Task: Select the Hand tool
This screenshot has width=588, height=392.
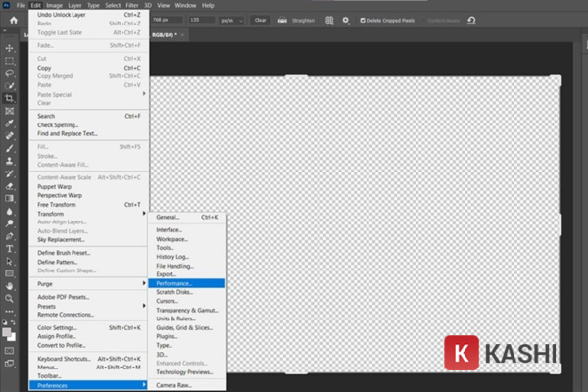Action: (10, 286)
